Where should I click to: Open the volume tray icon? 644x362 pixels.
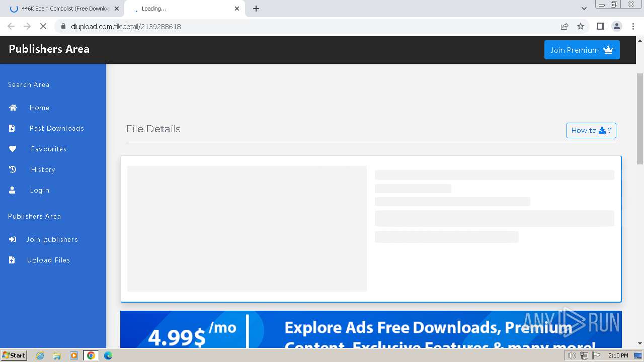coord(572,355)
